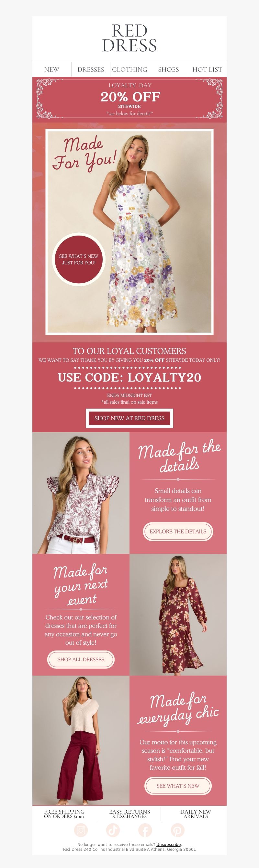The image size is (259, 868).
Task: Open the TikTok social icon
Action: tap(113, 830)
